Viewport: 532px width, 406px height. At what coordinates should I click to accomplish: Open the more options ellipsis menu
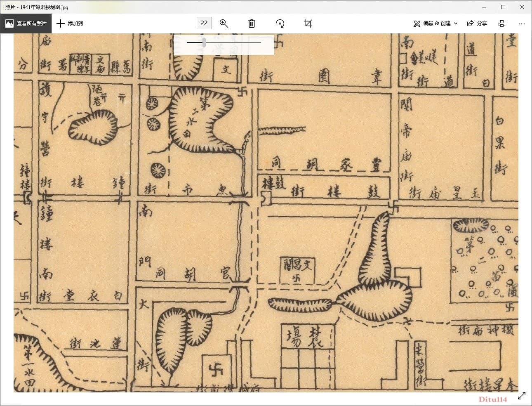pos(522,24)
